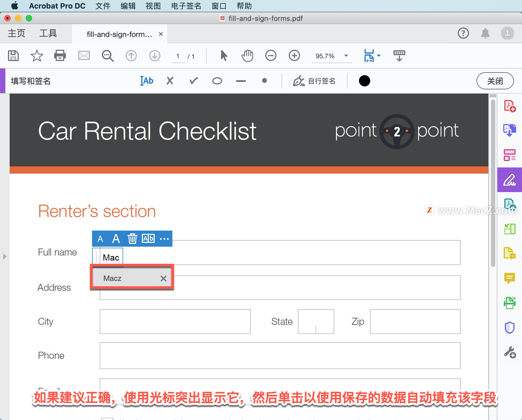Open the black color swatch
This screenshot has width=522, height=420.
point(365,81)
